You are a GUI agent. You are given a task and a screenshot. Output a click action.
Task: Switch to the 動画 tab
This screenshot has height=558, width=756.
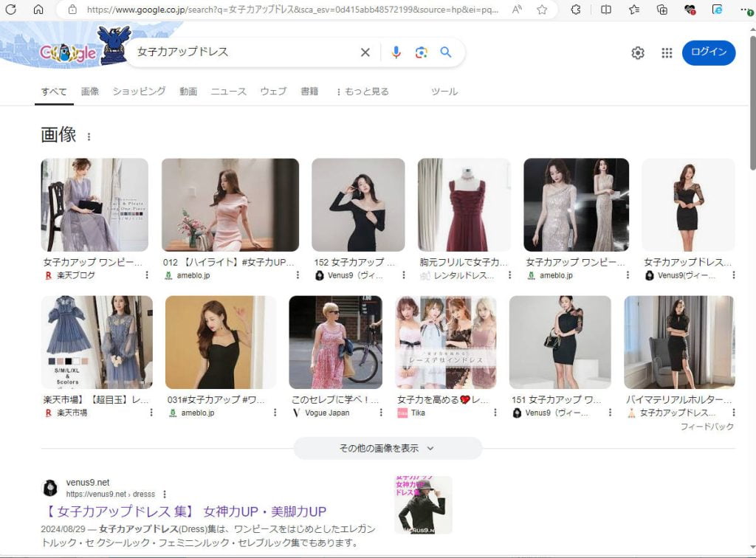(188, 92)
